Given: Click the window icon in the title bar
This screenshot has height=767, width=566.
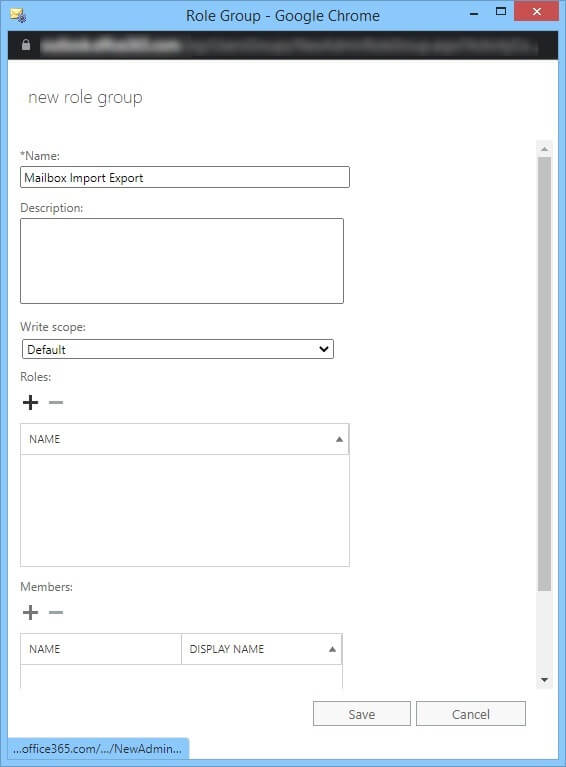Looking at the screenshot, I should point(19,15).
